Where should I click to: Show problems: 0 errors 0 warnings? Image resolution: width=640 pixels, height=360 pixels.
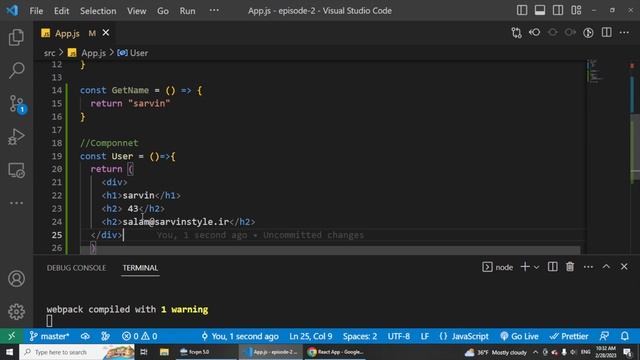pyautogui.click(x=139, y=336)
